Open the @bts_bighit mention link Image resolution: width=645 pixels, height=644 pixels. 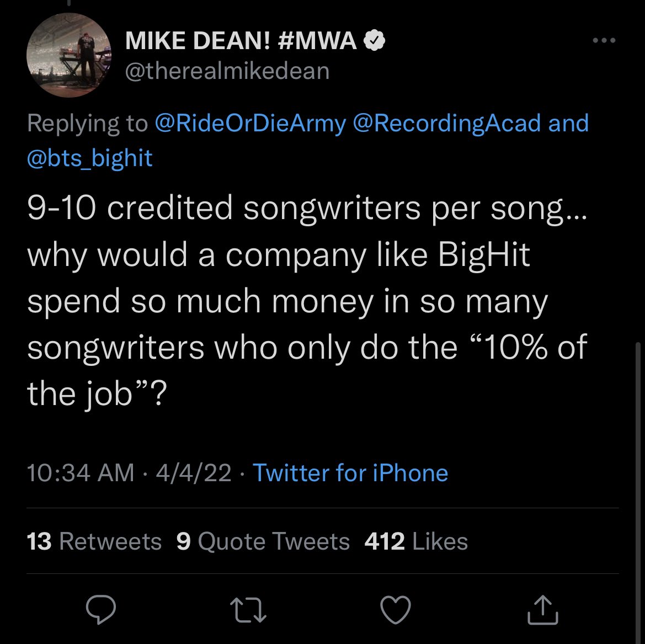pos(89,158)
